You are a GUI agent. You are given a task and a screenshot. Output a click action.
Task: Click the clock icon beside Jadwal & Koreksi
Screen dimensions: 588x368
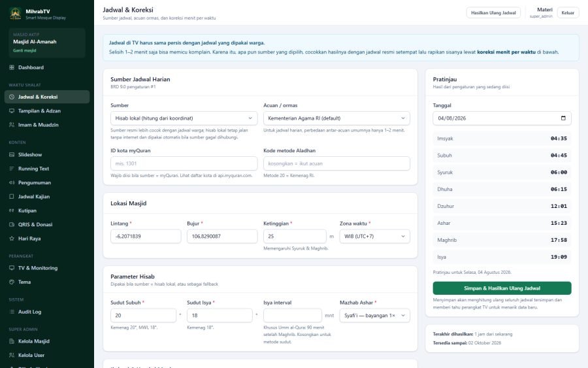(12, 97)
